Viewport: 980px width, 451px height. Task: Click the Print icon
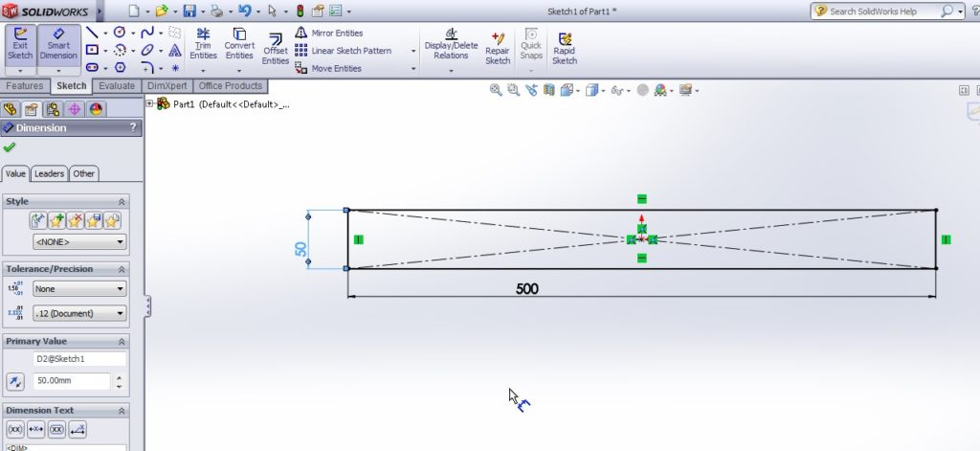tap(217, 11)
